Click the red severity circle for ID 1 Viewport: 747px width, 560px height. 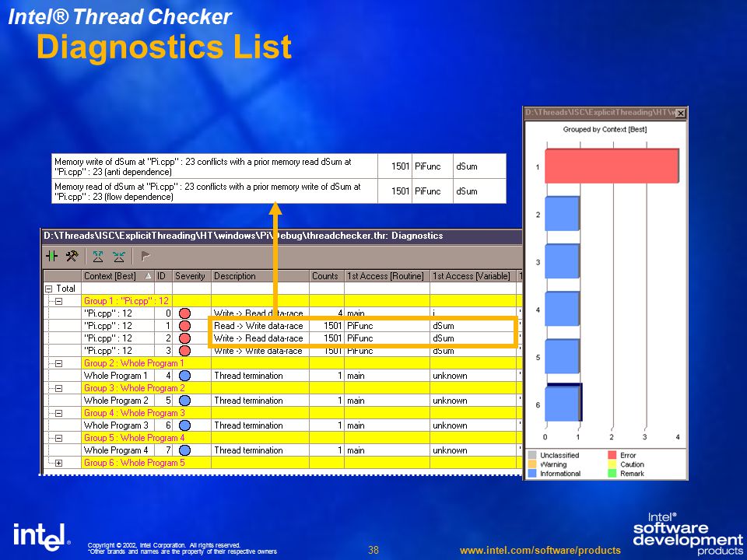coord(185,326)
